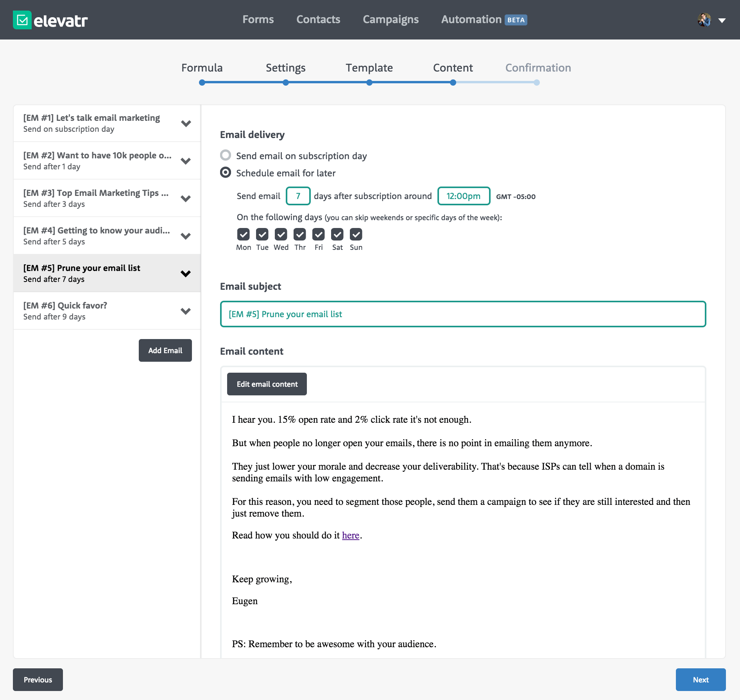Click the elevatr logo
This screenshot has height=700, width=740.
(x=50, y=20)
